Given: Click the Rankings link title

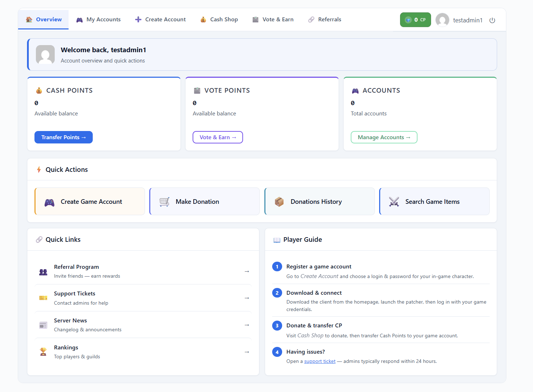Looking at the screenshot, I should tap(66, 348).
